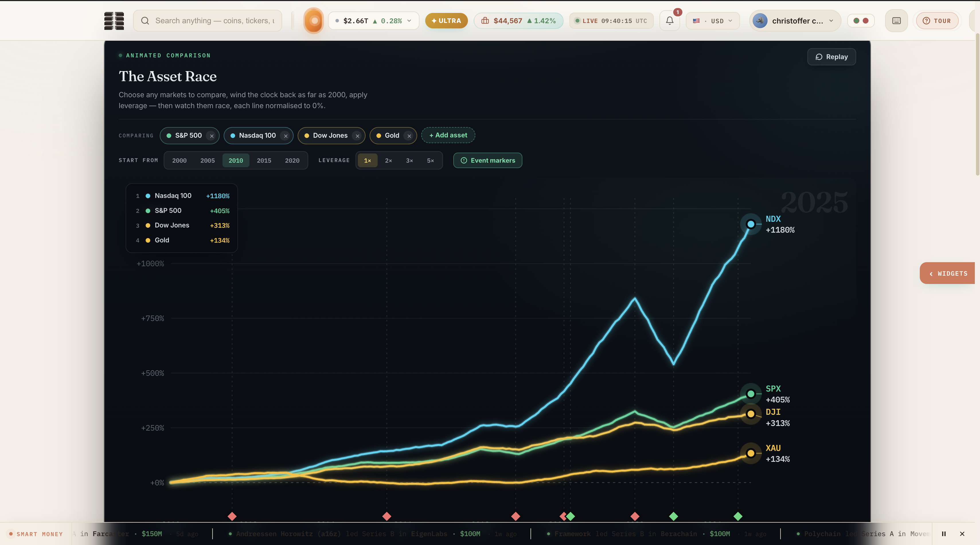Open the ULTRA upgrade button
The height and width of the screenshot is (545, 980).
[x=446, y=21]
